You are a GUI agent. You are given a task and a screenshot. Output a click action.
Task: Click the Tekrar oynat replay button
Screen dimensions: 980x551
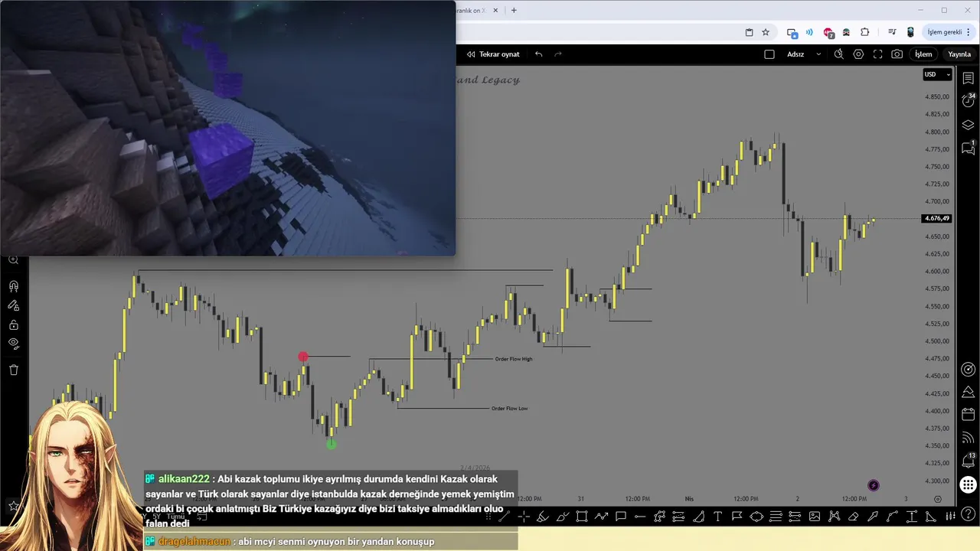click(x=493, y=54)
